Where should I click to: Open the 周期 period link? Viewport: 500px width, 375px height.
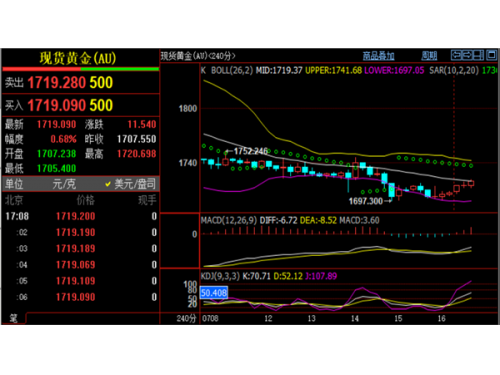[x=429, y=56]
